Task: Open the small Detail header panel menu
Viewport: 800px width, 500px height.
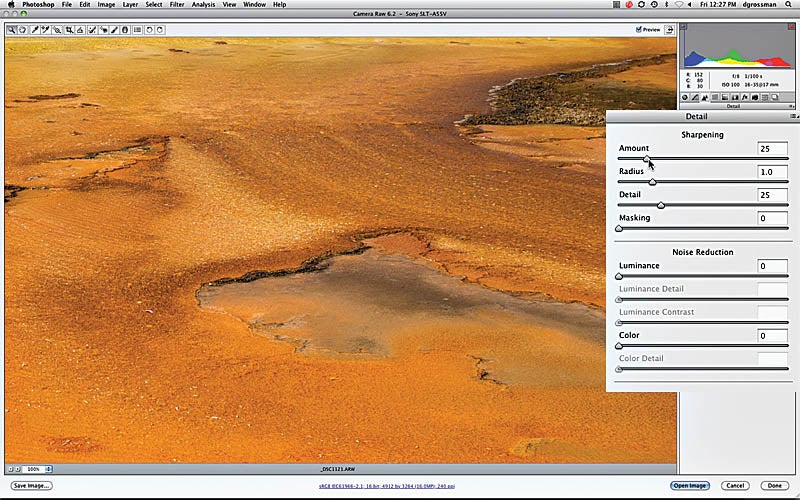Action: pyautogui.click(x=792, y=106)
